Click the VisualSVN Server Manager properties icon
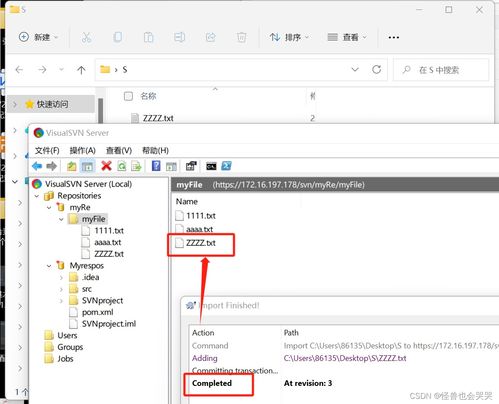Image resolution: width=499 pixels, height=404 pixels. pos(191,166)
